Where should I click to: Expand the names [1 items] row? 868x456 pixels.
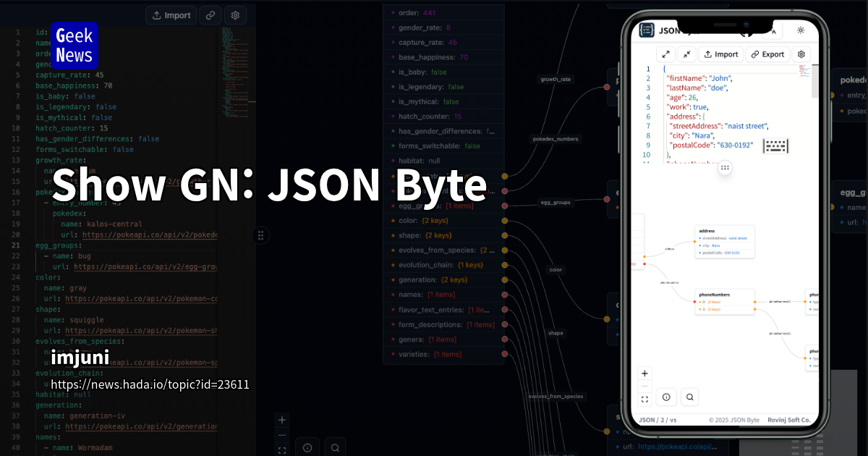[x=427, y=295]
